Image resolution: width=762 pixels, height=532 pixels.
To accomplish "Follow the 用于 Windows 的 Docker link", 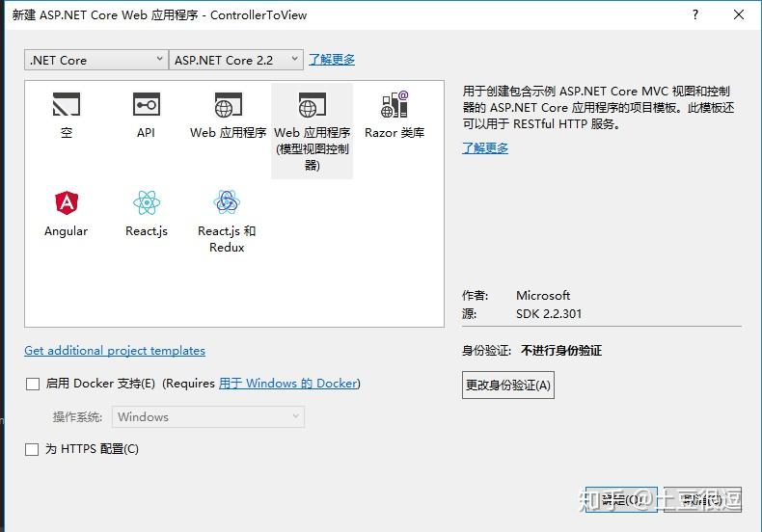I will (x=288, y=384).
